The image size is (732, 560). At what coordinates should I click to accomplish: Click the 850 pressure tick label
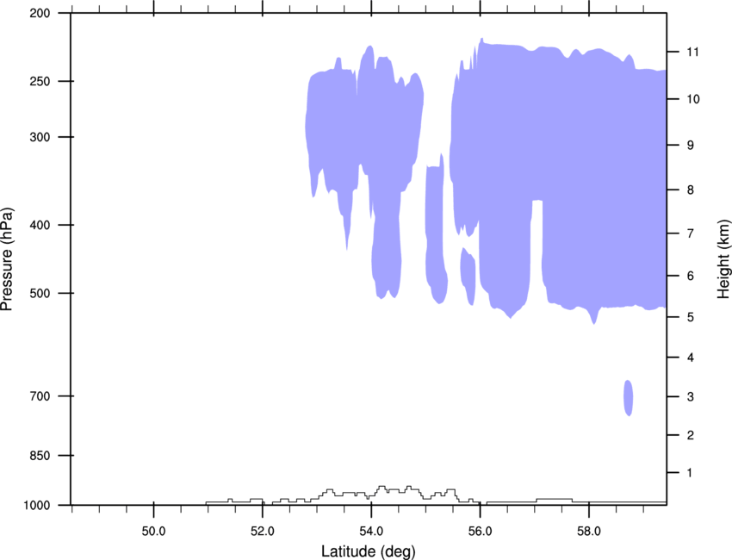(x=40, y=456)
